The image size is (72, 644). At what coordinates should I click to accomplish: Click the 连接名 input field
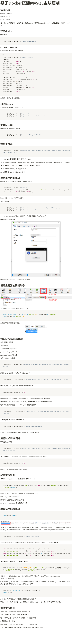click(43, 230)
